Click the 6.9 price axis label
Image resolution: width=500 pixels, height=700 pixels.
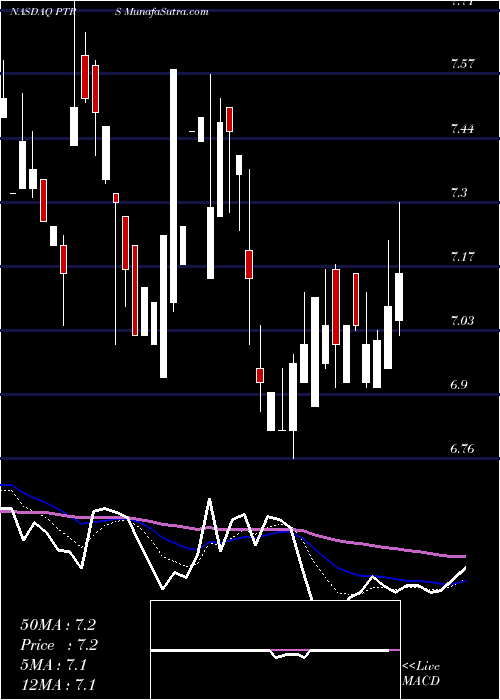pyautogui.click(x=459, y=384)
